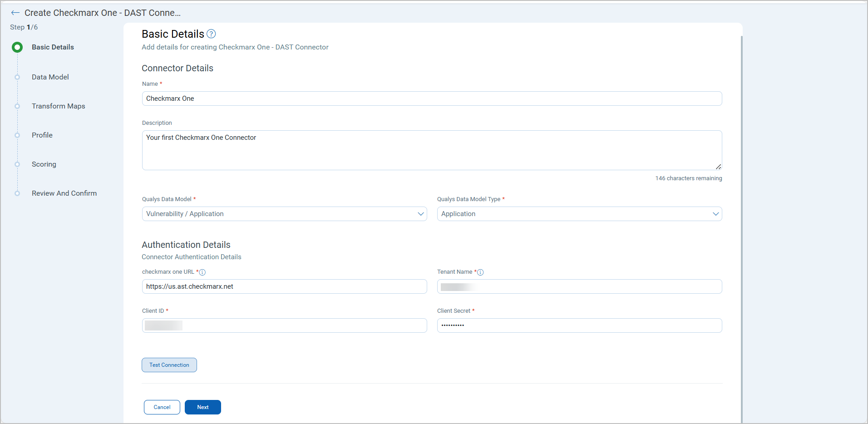The height and width of the screenshot is (424, 868).
Task: Go to the Data Model step
Action: click(50, 77)
